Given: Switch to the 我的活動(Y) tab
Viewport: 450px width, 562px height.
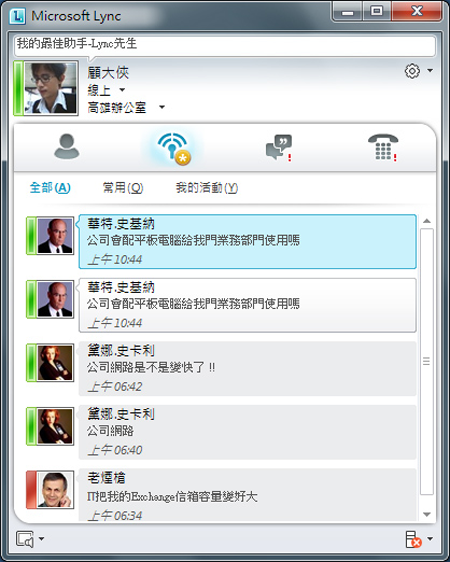Looking at the screenshot, I should [207, 187].
